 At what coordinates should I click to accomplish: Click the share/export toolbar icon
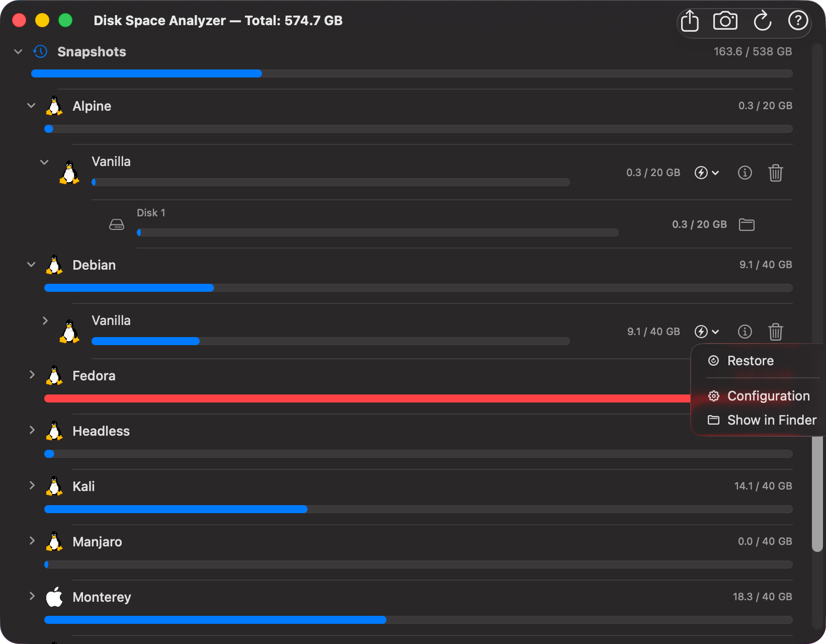[x=690, y=21]
